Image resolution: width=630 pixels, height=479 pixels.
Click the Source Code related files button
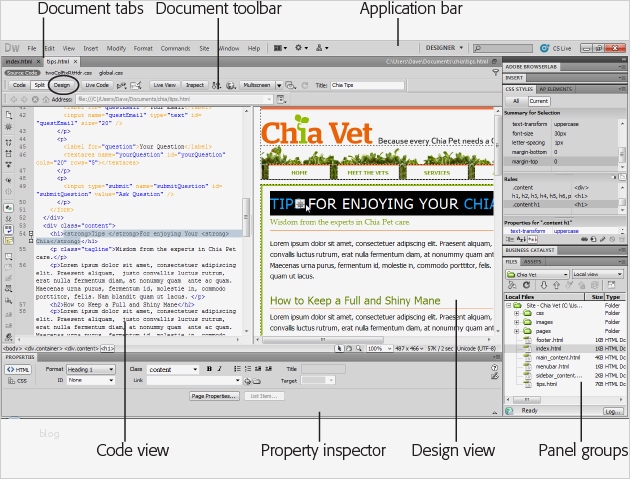click(x=22, y=73)
